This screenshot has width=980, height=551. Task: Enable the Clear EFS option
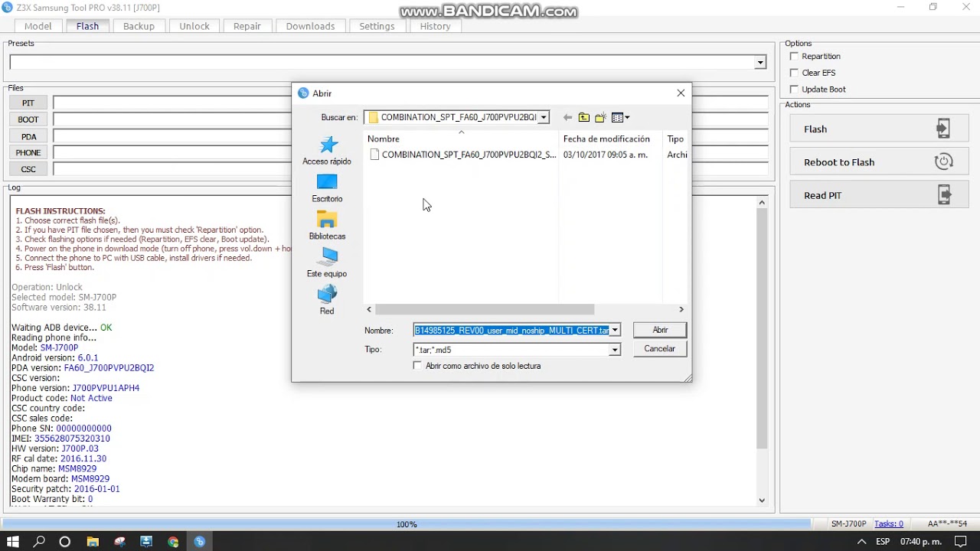pos(794,73)
